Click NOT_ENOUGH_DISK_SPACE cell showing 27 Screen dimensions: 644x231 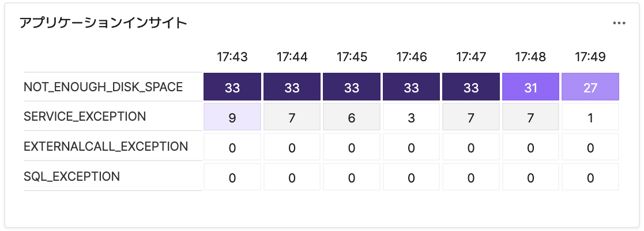pos(590,87)
